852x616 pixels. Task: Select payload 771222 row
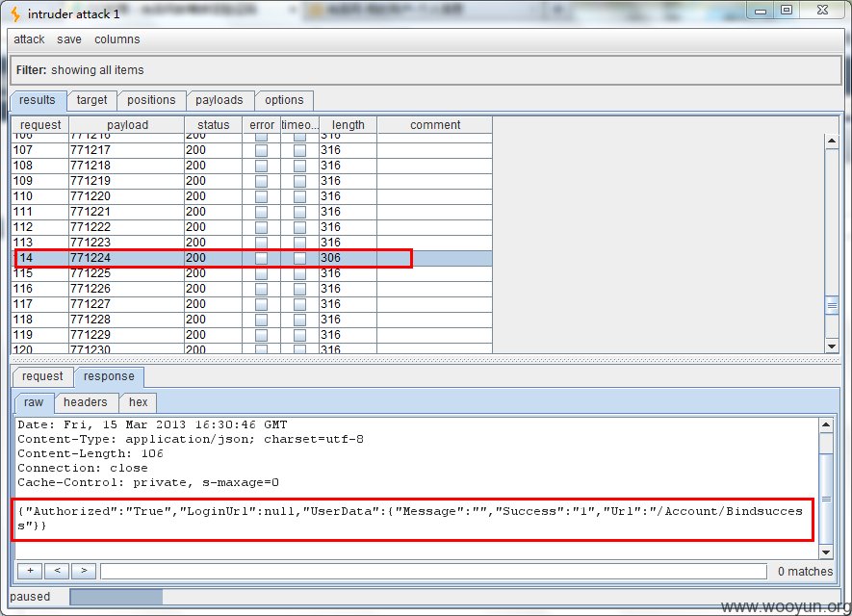(x=252, y=227)
